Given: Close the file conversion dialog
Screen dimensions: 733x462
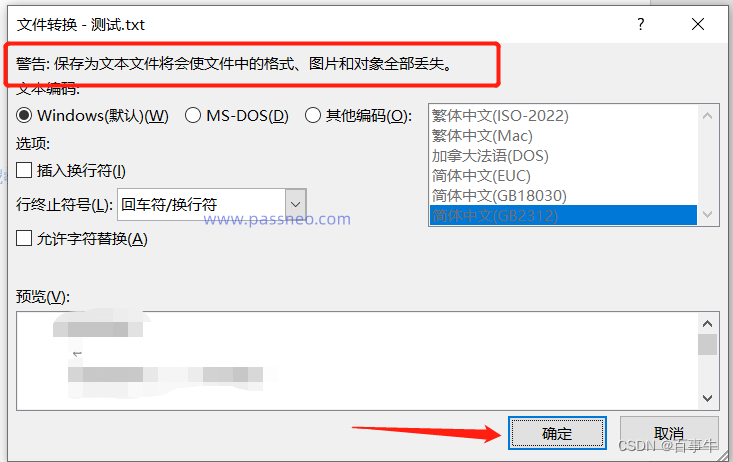Looking at the screenshot, I should 698,24.
